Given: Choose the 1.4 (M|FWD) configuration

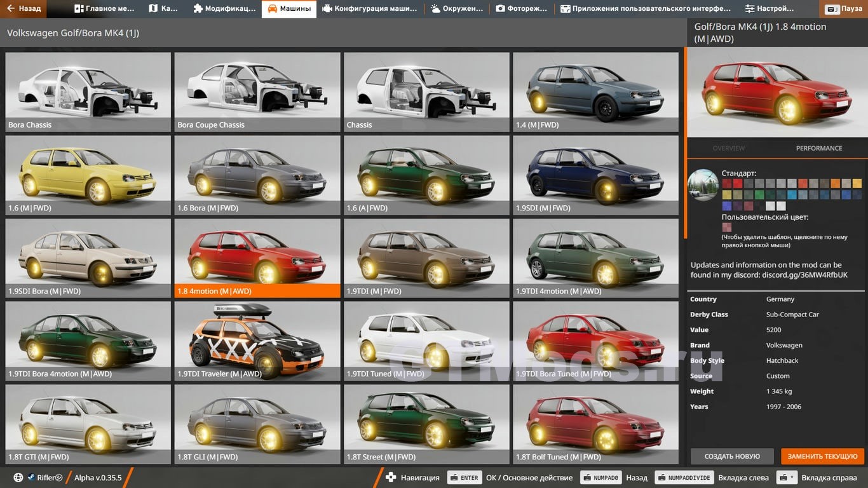Looking at the screenshot, I should coord(595,92).
